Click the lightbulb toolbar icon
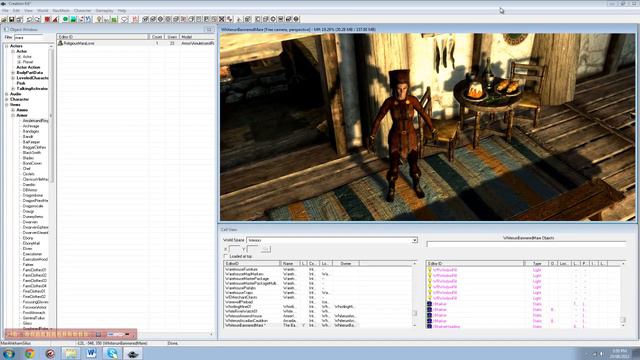The height and width of the screenshot is (360, 640). pyautogui.click(x=99, y=19)
